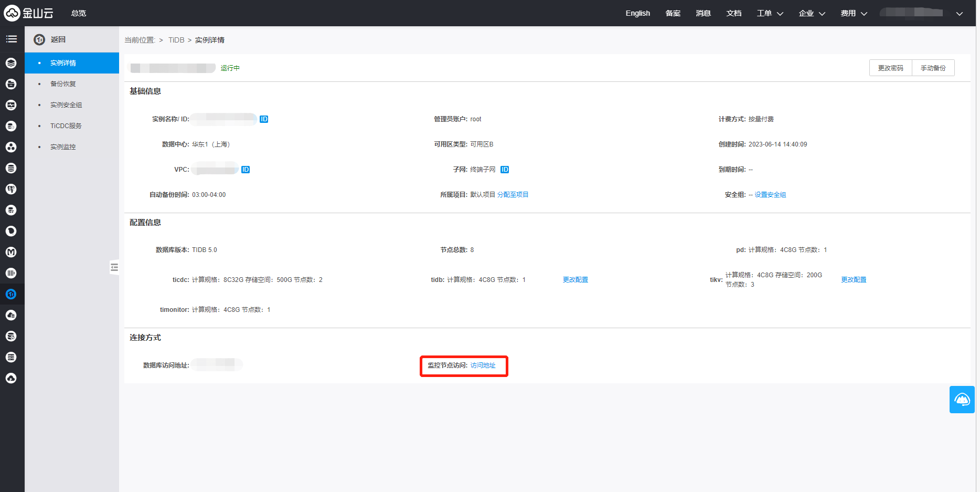
Task: Click the ID badge next to instance name
Action: coord(264,119)
